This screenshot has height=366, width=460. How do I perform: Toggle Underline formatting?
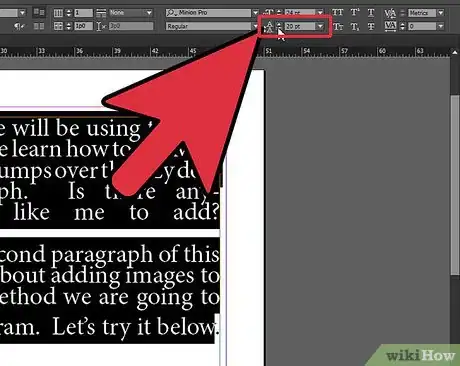371,13
